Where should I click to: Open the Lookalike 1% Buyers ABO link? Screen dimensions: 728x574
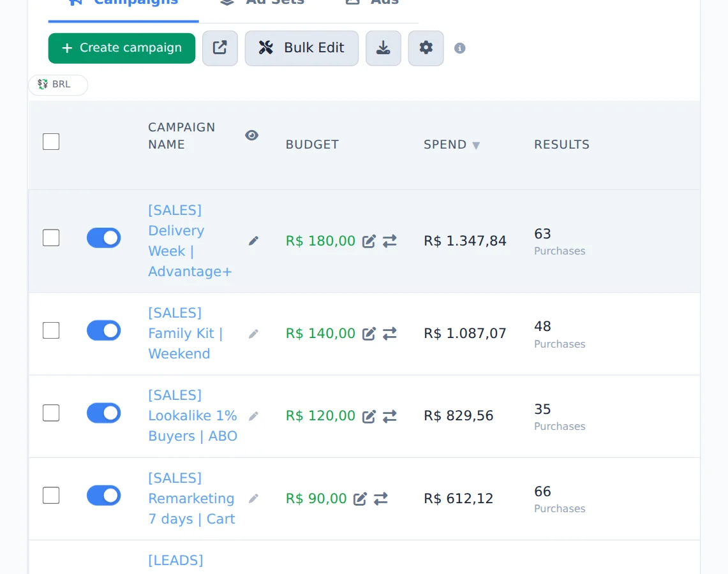tap(193, 416)
